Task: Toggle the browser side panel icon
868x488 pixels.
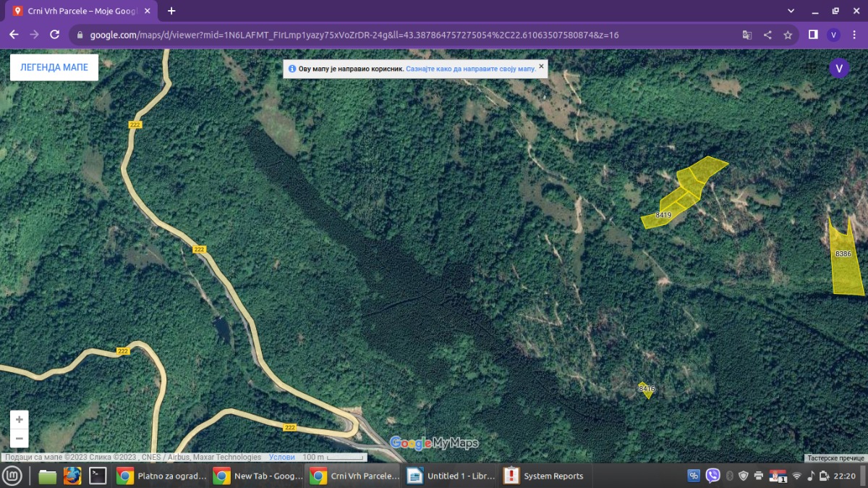Action: point(813,35)
